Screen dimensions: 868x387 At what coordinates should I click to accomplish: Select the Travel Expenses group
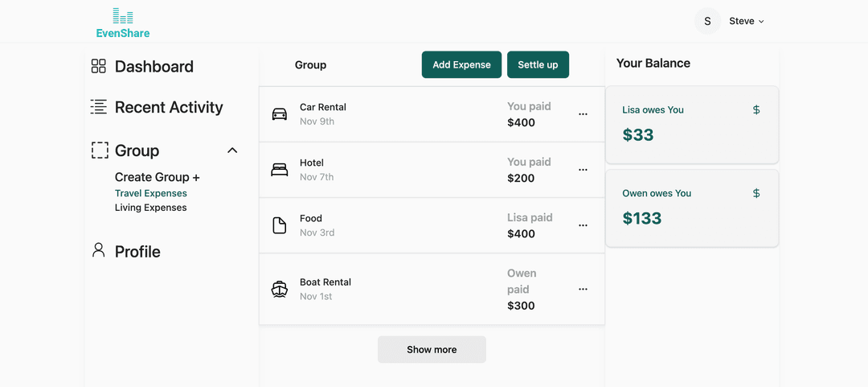click(150, 193)
